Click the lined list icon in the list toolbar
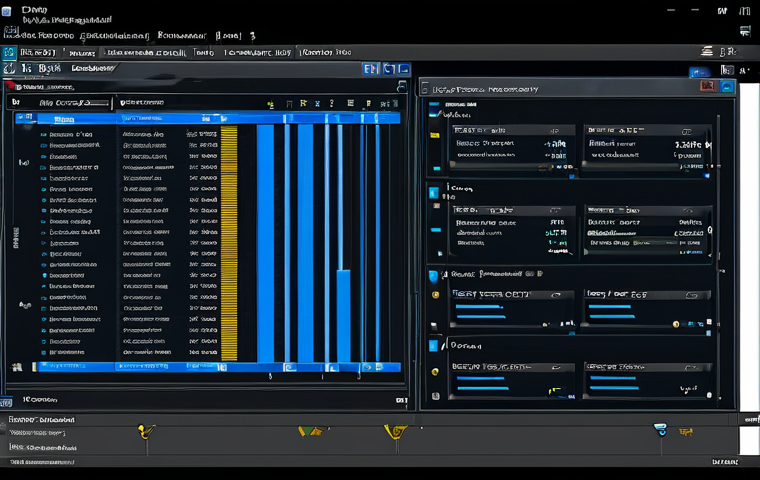 point(350,103)
